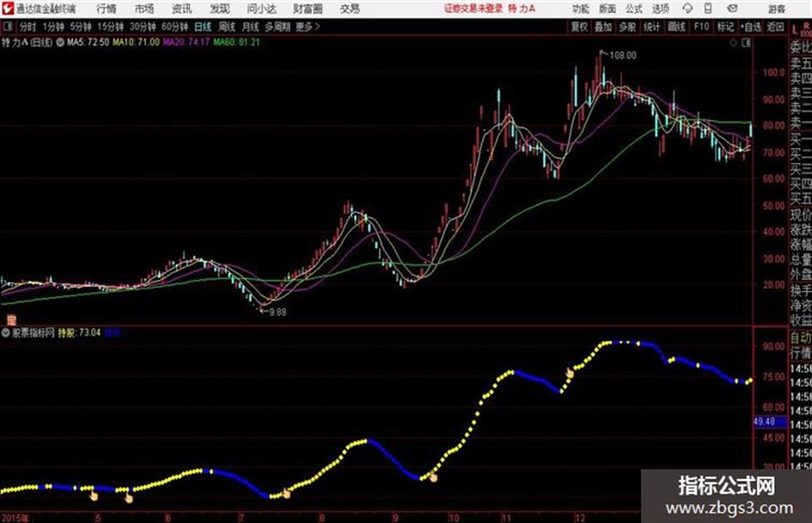The width and height of the screenshot is (812, 523).
Task: Select the 日线 daily period tab
Action: [x=203, y=27]
